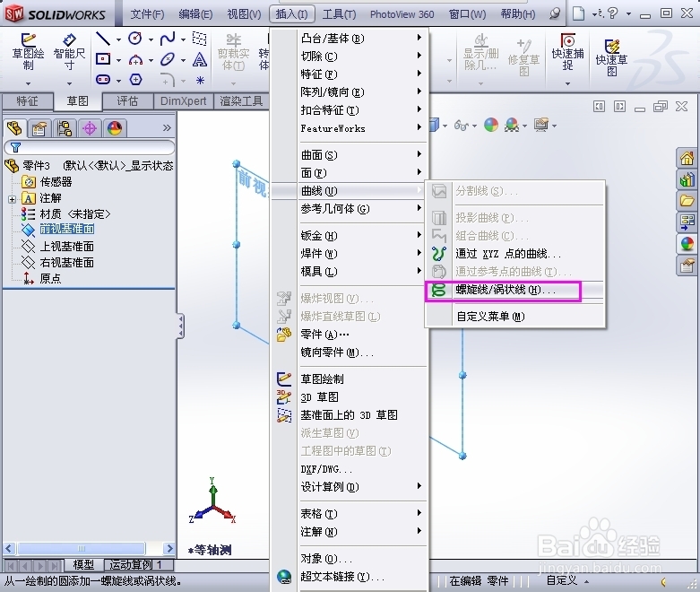The width and height of the screenshot is (700, 592).
Task: Click the SolidWorks Resources home icon
Action: click(x=687, y=158)
